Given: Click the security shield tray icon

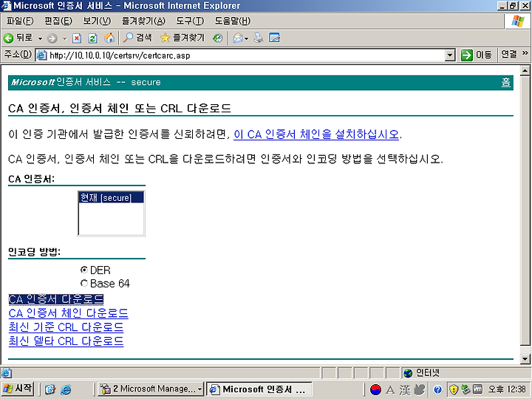Looking at the screenshot, I should point(454,389).
